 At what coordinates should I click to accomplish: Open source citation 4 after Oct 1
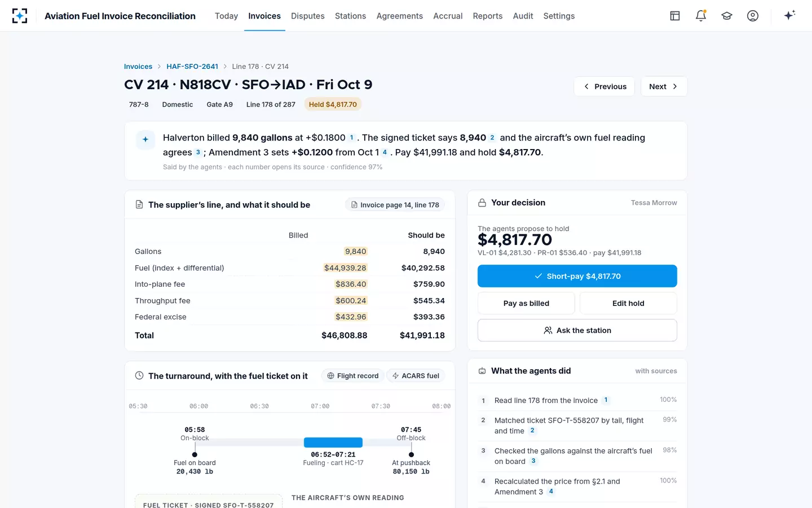[x=385, y=152]
